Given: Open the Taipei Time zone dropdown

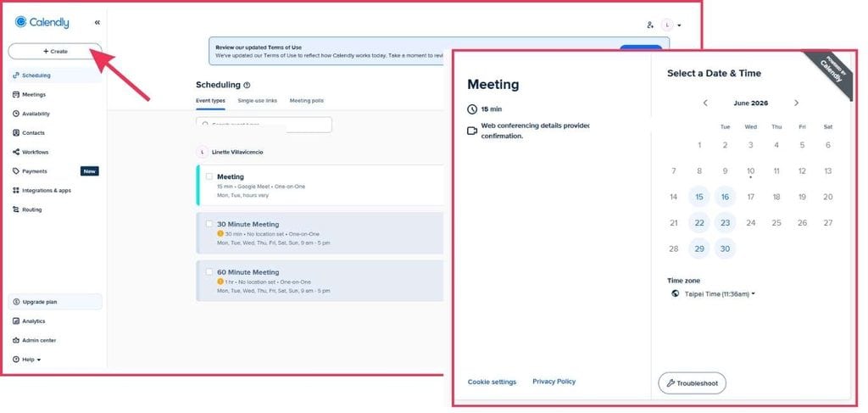Looking at the screenshot, I should (x=720, y=294).
